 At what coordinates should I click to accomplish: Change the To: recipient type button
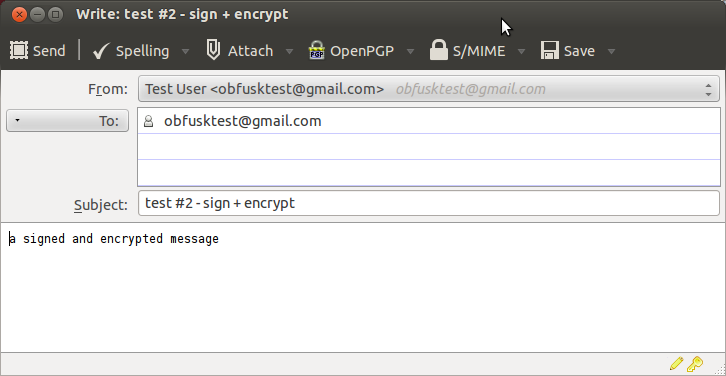[68, 121]
